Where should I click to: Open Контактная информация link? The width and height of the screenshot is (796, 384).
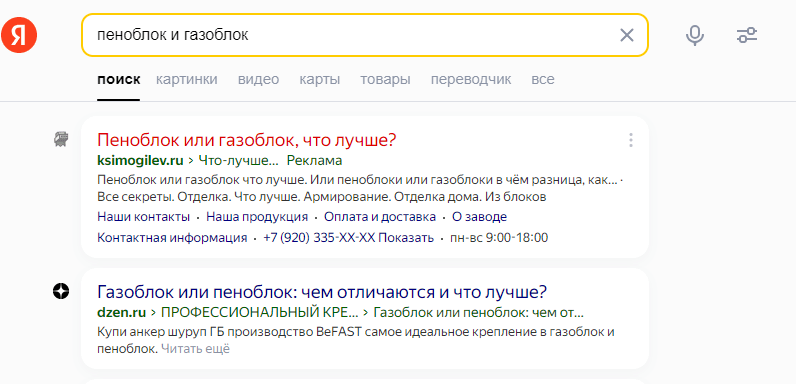click(x=172, y=238)
